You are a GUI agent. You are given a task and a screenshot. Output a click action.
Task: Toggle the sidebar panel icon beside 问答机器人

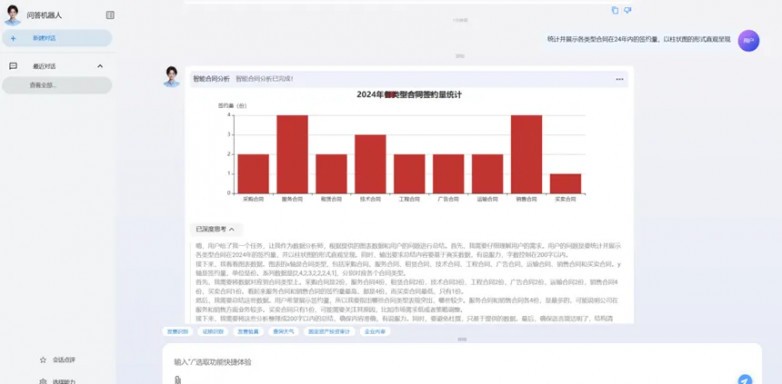click(110, 15)
